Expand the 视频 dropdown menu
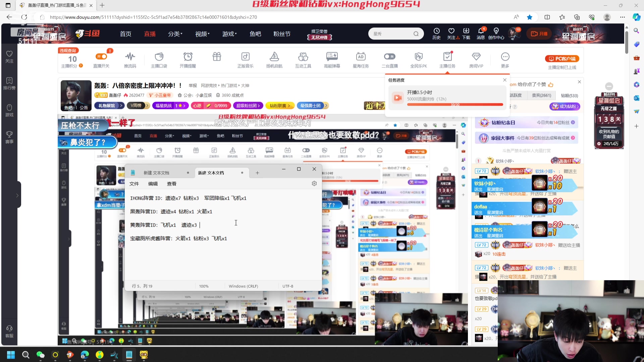This screenshot has width=644, height=362. coord(202,34)
